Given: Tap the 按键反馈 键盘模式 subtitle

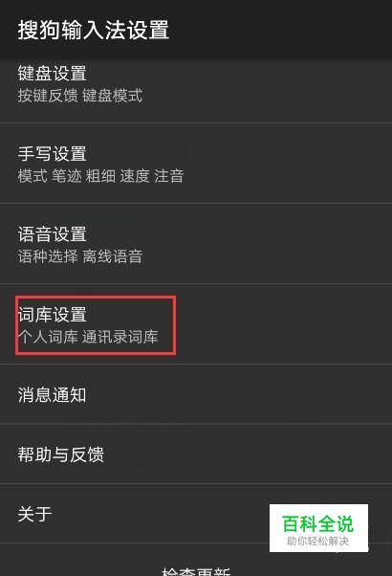Looking at the screenshot, I should pos(80,96).
